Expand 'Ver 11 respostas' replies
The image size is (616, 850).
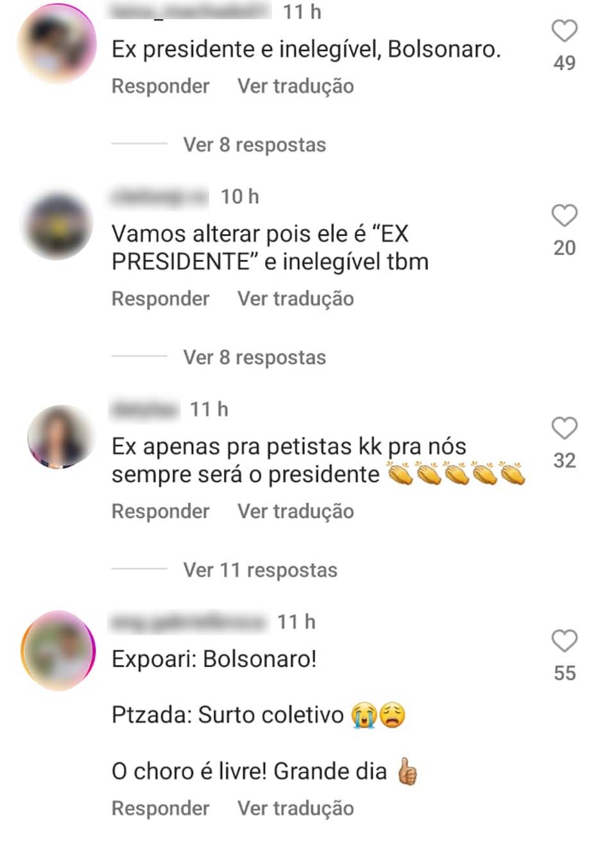coord(260,570)
